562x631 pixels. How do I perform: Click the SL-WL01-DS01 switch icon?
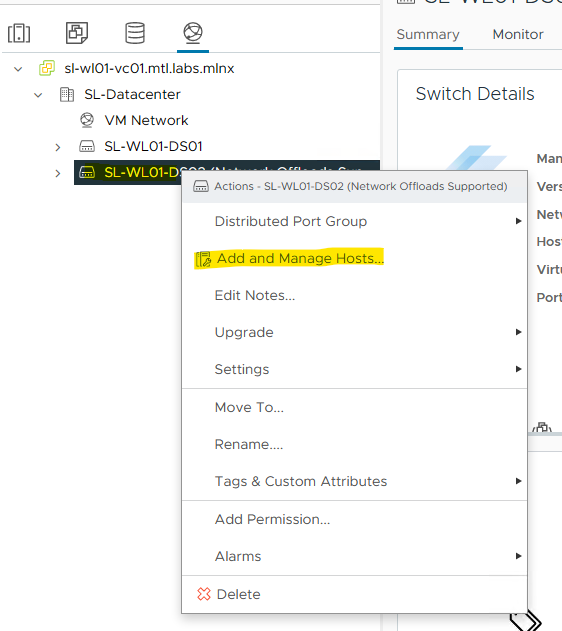[87, 146]
